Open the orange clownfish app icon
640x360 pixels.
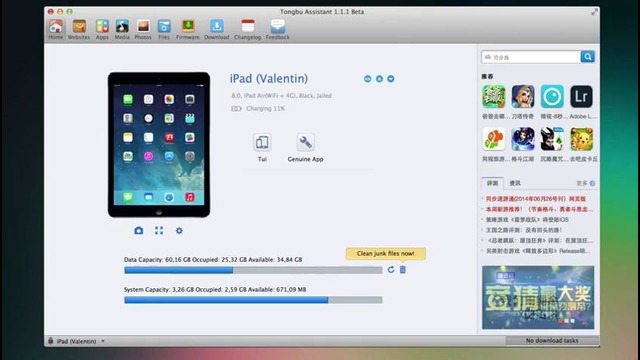point(493,139)
